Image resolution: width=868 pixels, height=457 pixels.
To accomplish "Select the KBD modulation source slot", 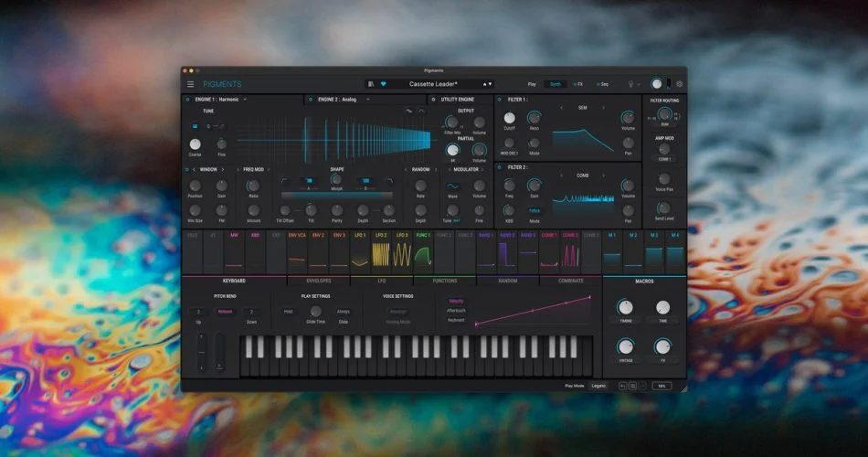I will (x=255, y=252).
